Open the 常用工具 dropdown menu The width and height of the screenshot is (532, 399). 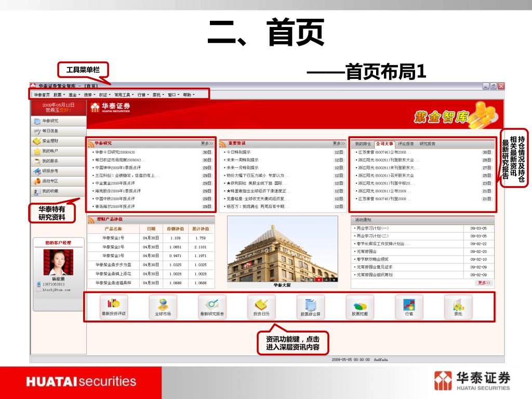point(124,95)
